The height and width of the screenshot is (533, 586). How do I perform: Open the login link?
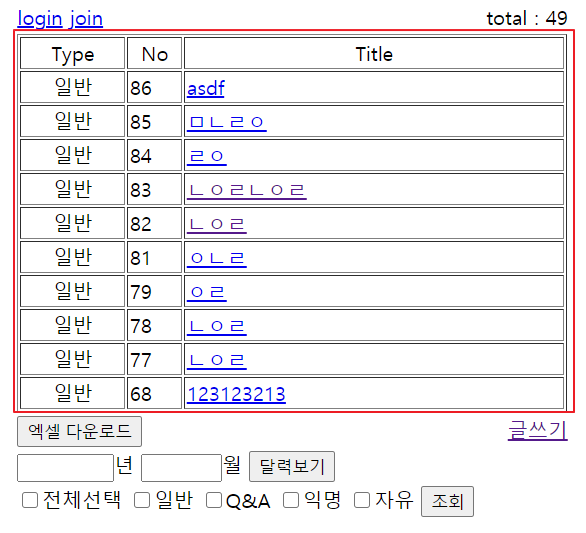[x=40, y=18]
